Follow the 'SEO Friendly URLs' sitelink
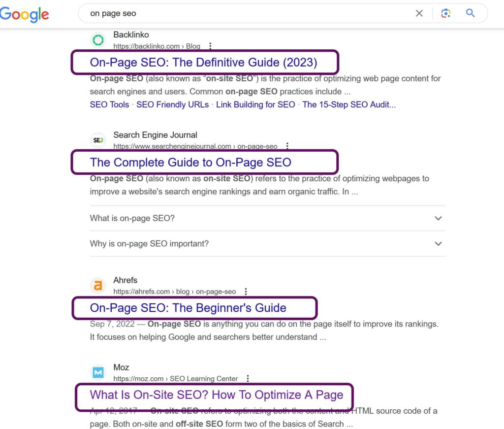 click(173, 104)
